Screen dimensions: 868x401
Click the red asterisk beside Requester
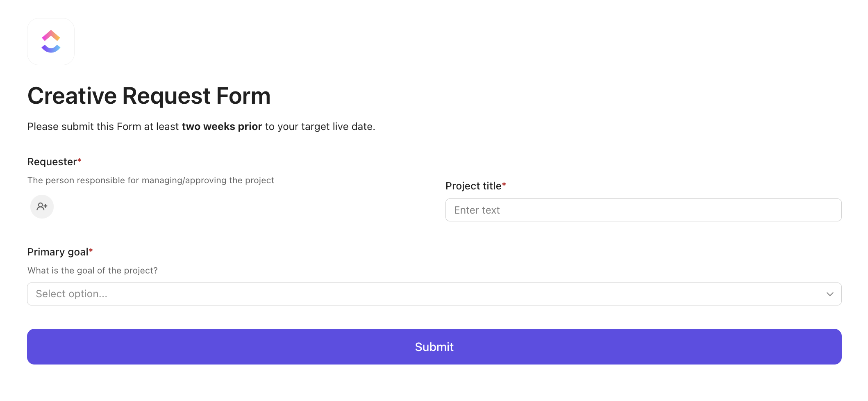[80, 160]
